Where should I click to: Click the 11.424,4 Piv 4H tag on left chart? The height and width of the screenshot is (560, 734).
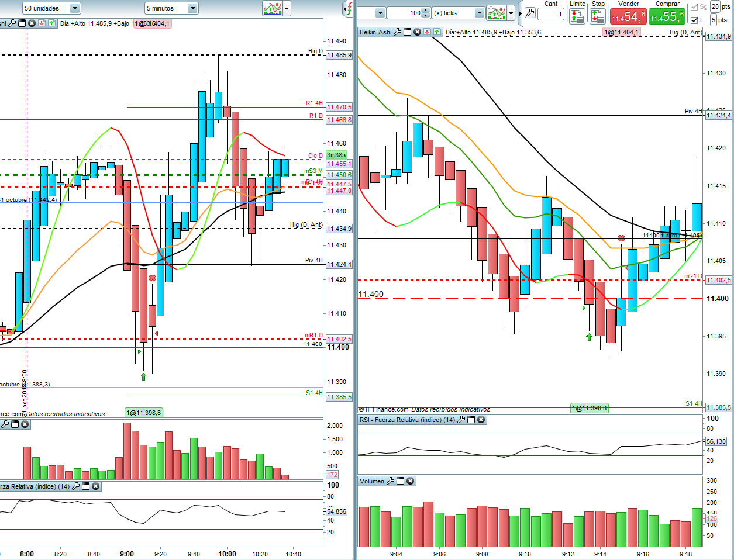[339, 264]
